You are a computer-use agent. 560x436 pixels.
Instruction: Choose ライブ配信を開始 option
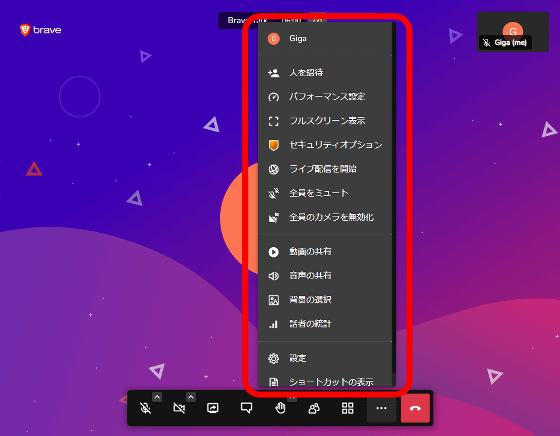pos(325,169)
